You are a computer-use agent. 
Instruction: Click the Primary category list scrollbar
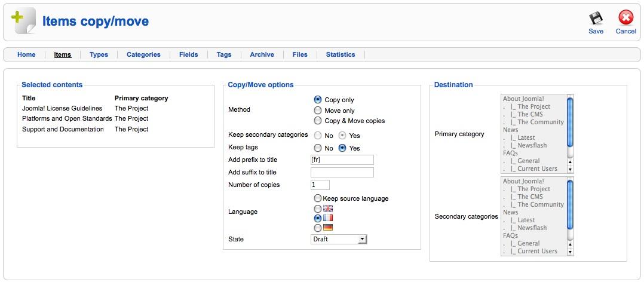point(570,134)
